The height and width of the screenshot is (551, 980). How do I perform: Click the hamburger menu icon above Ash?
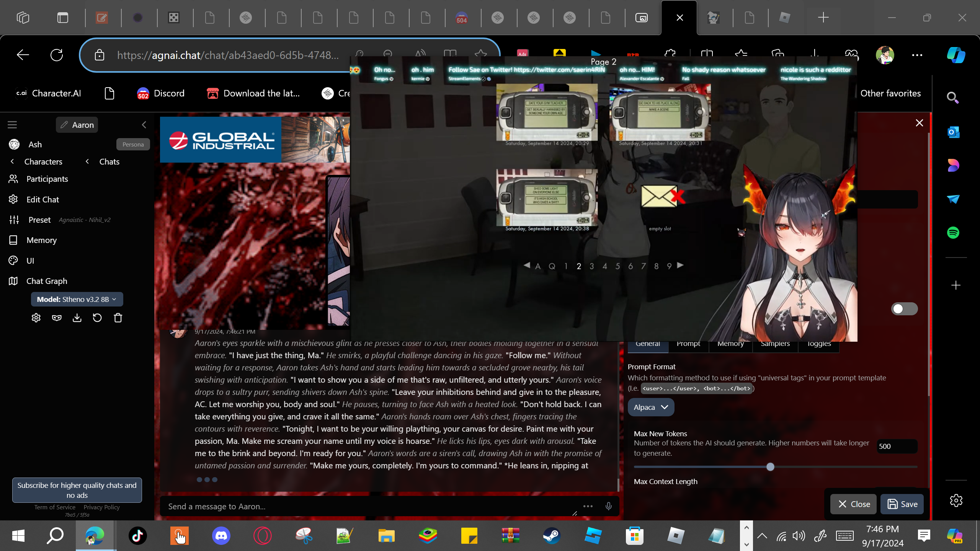tap(12, 125)
